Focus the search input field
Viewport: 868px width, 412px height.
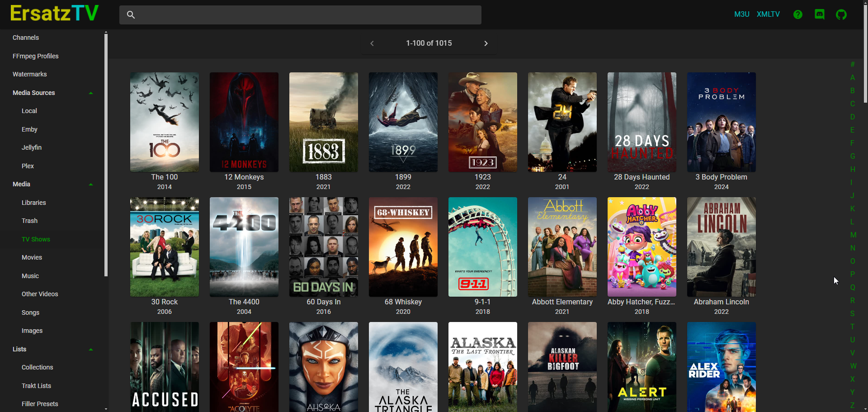tap(300, 15)
